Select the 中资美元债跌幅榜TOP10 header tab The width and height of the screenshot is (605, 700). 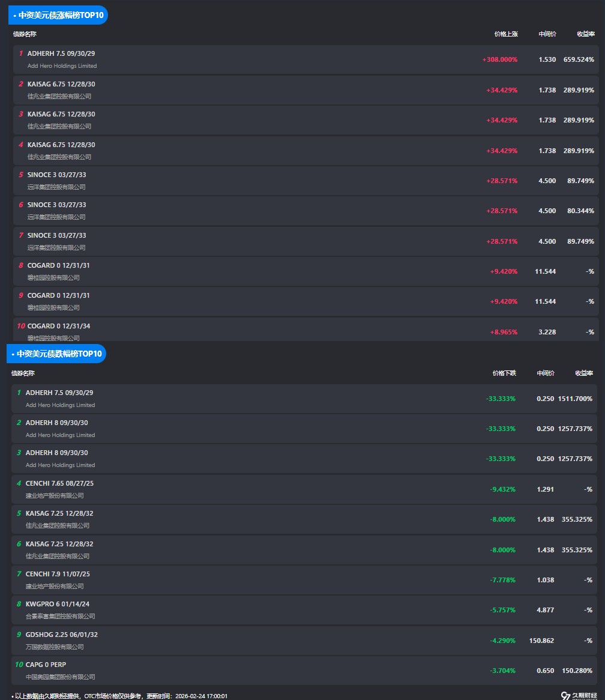(x=56, y=354)
